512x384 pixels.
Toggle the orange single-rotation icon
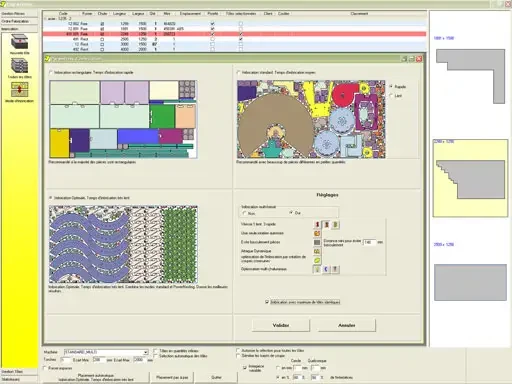point(317,234)
